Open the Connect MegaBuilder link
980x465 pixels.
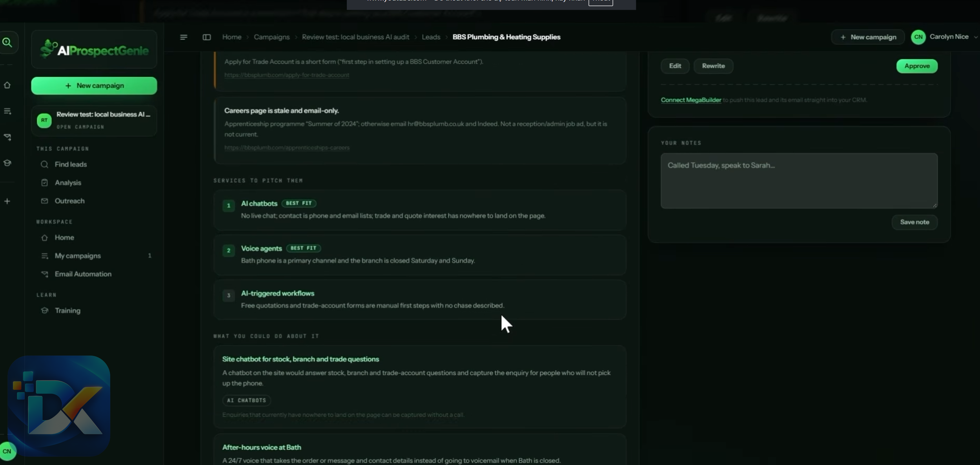point(691,100)
